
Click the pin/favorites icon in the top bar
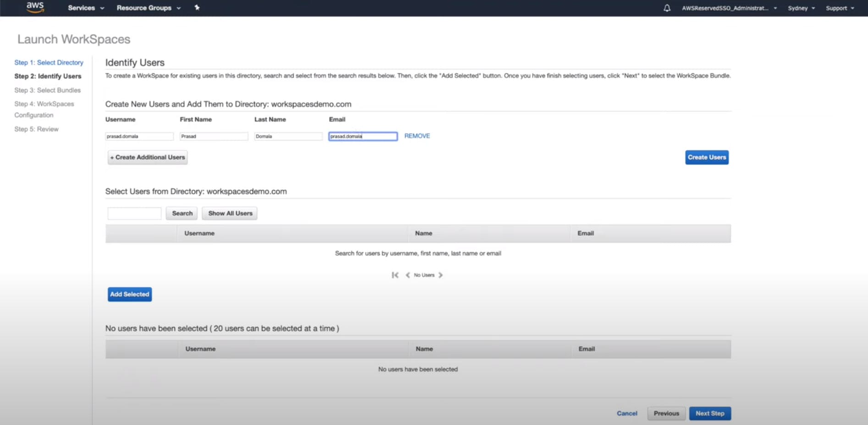click(197, 8)
